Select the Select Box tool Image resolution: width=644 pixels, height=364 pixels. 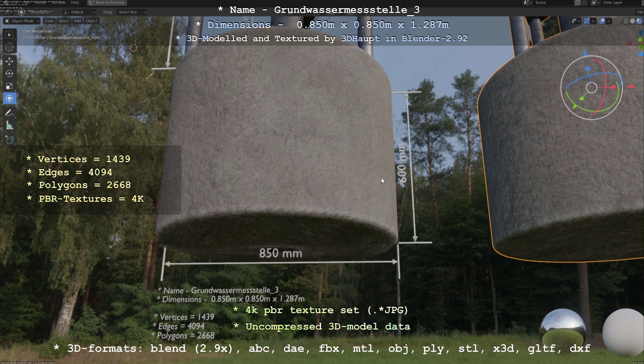click(x=9, y=35)
